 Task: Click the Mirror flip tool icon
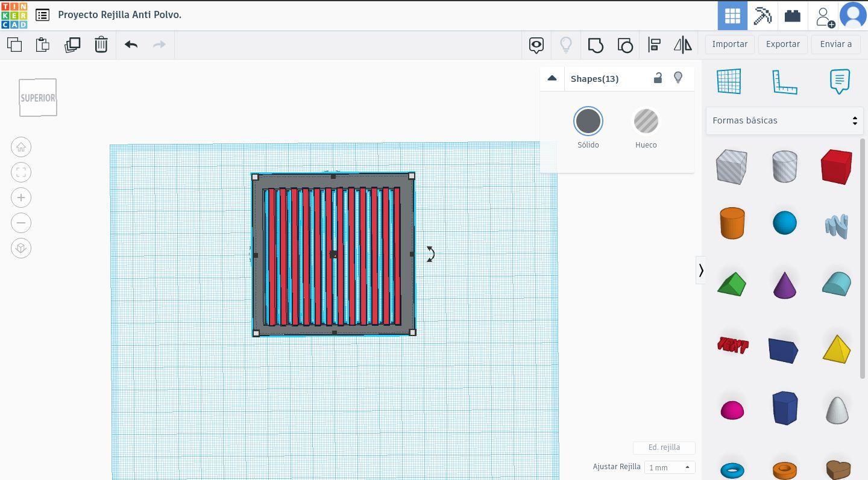click(682, 45)
